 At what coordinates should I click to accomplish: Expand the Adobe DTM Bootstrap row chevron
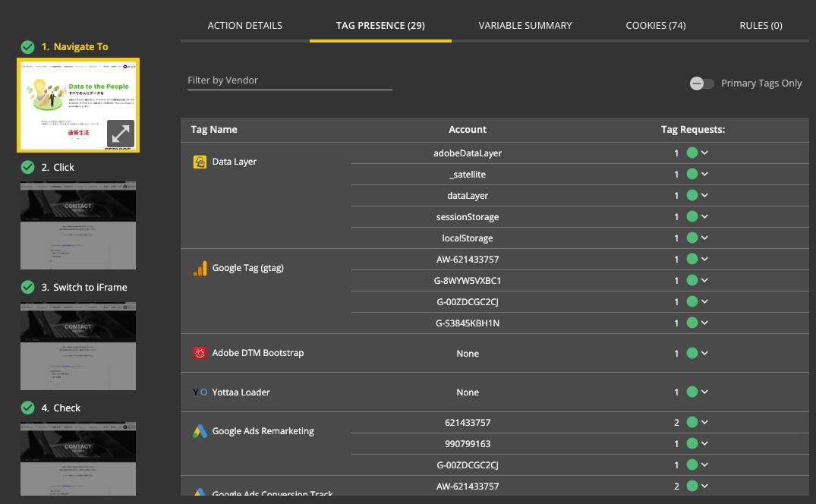coord(704,353)
